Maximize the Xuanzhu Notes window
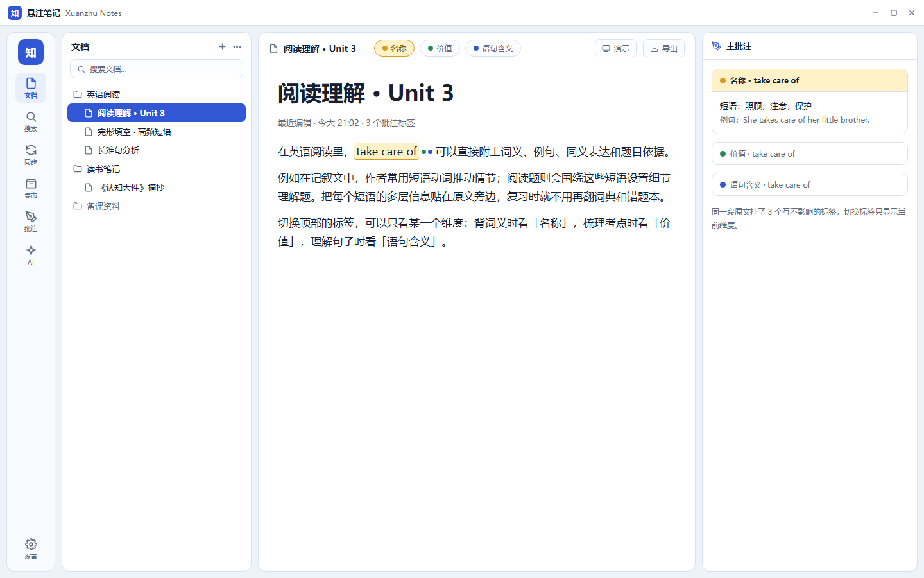 (x=894, y=13)
